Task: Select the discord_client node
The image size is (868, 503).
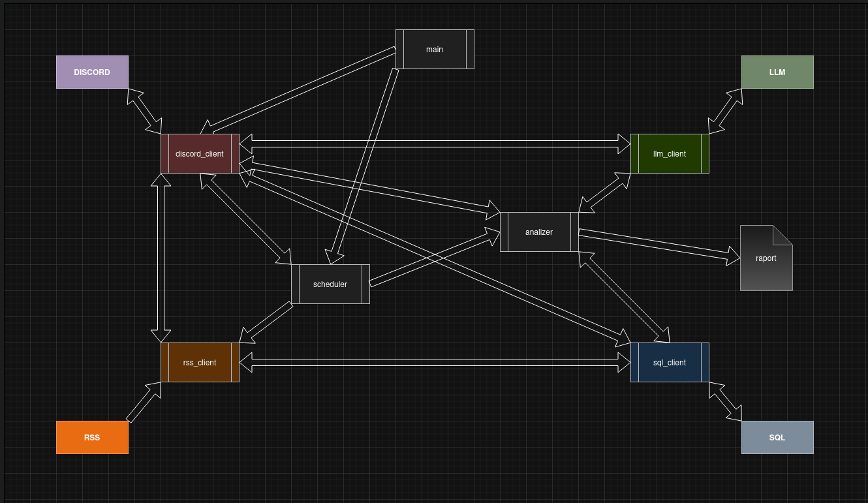Action: pos(200,154)
